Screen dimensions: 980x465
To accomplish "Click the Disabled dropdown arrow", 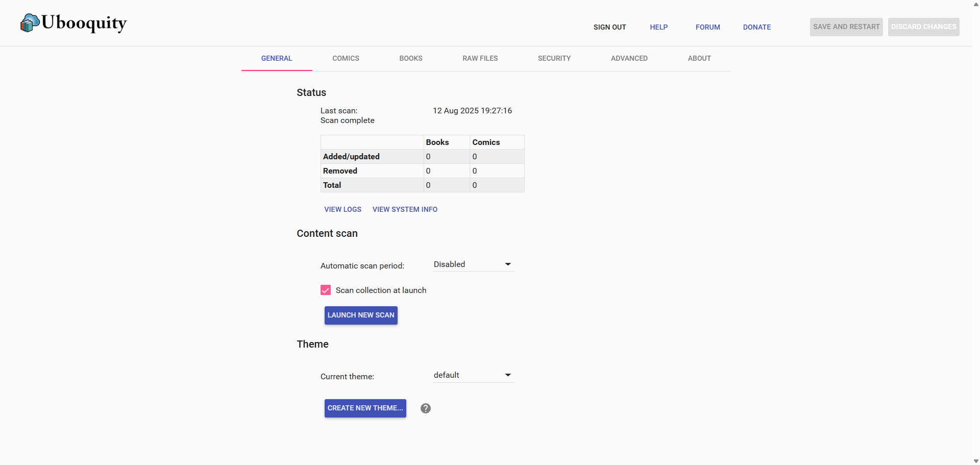I will tap(508, 264).
